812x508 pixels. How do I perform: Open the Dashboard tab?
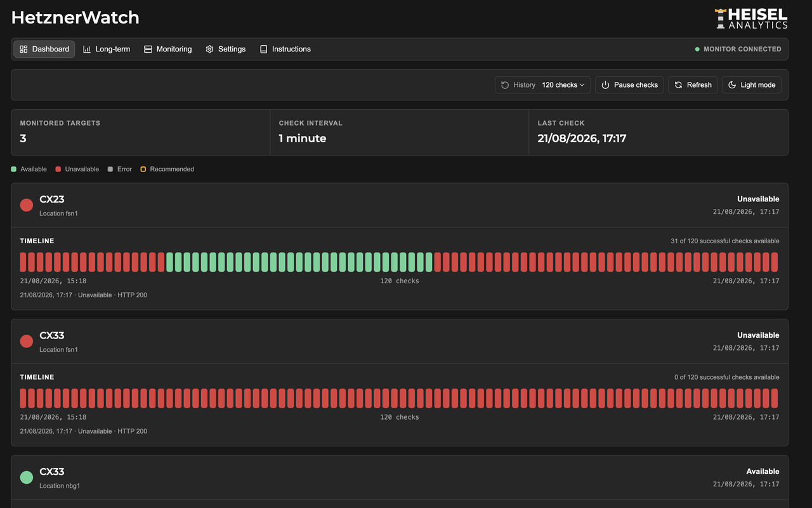click(x=44, y=49)
